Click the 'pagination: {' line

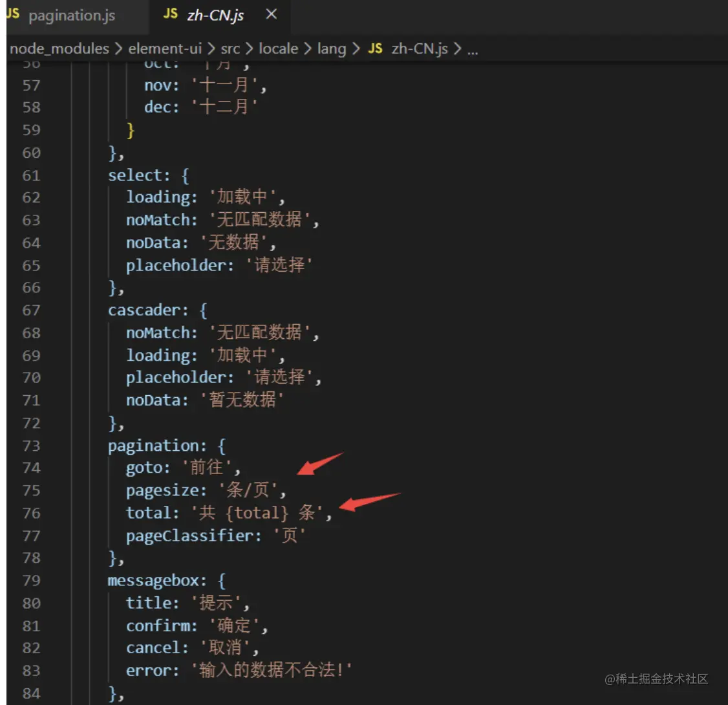coord(167,446)
